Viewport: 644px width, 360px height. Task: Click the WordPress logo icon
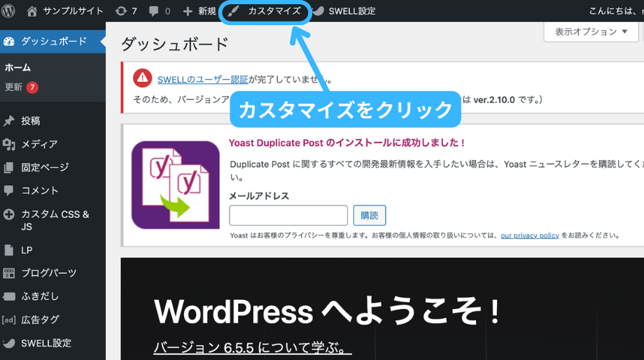click(x=8, y=11)
